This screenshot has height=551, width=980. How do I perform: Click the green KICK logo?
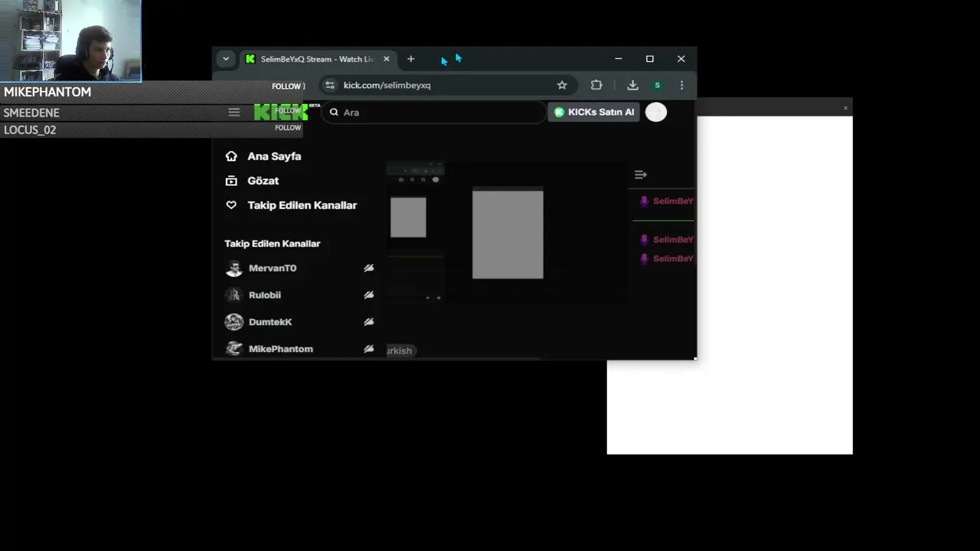point(281,112)
